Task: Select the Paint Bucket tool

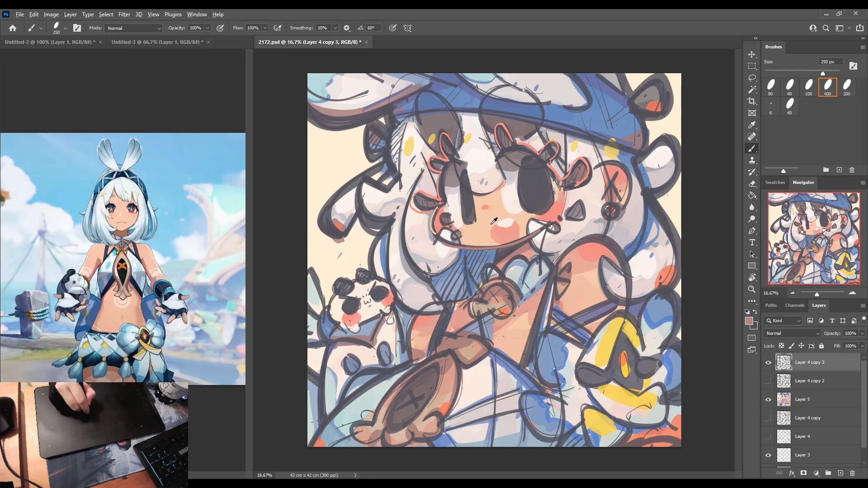Action: click(752, 195)
